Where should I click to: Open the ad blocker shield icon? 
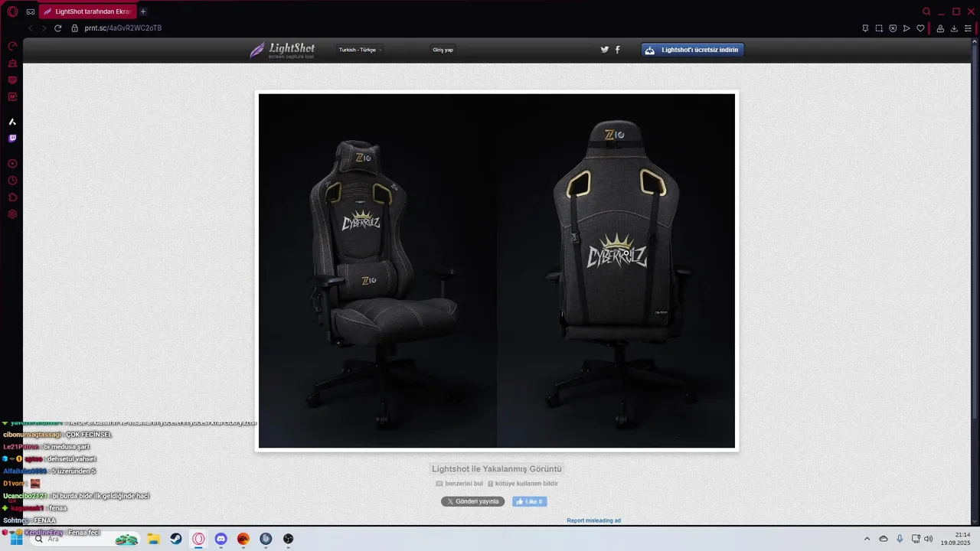(893, 28)
